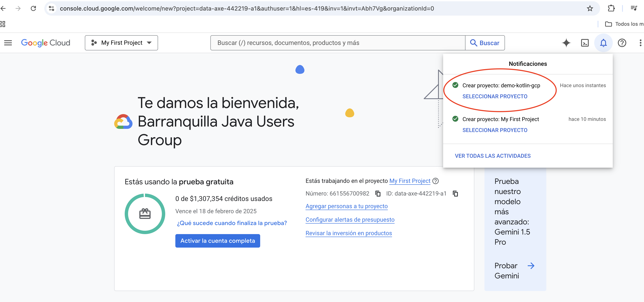Open site permissions via the tune icon
Image resolution: width=644 pixels, height=302 pixels.
pyautogui.click(x=51, y=8)
